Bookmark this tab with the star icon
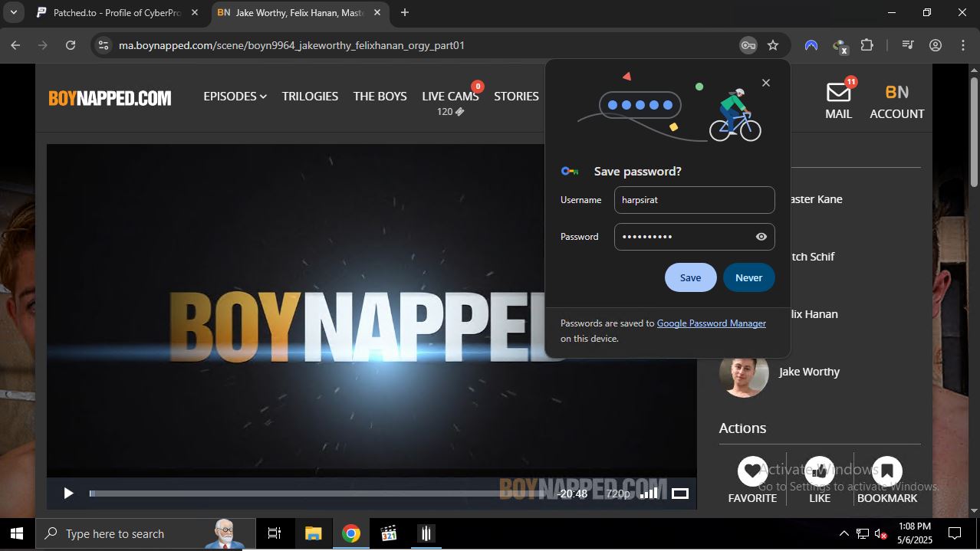The image size is (980, 551). click(773, 45)
